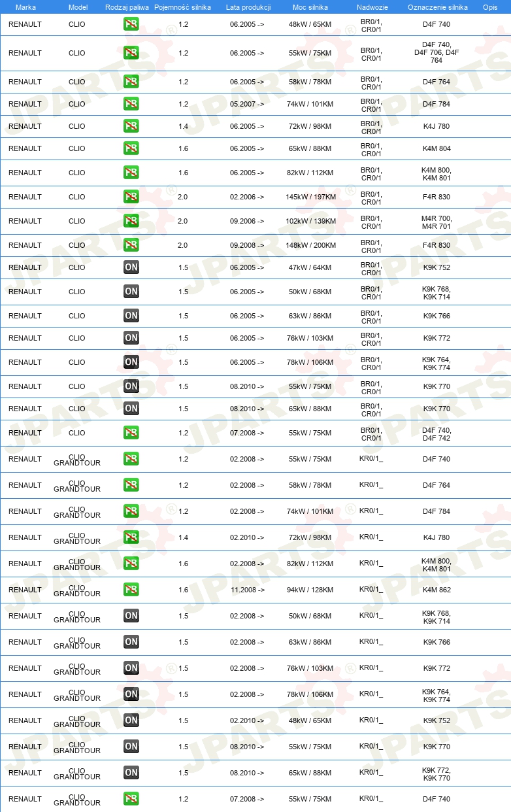Click the Rodzaj paliwa column header
The height and width of the screenshot is (812, 511).
pos(127,7)
